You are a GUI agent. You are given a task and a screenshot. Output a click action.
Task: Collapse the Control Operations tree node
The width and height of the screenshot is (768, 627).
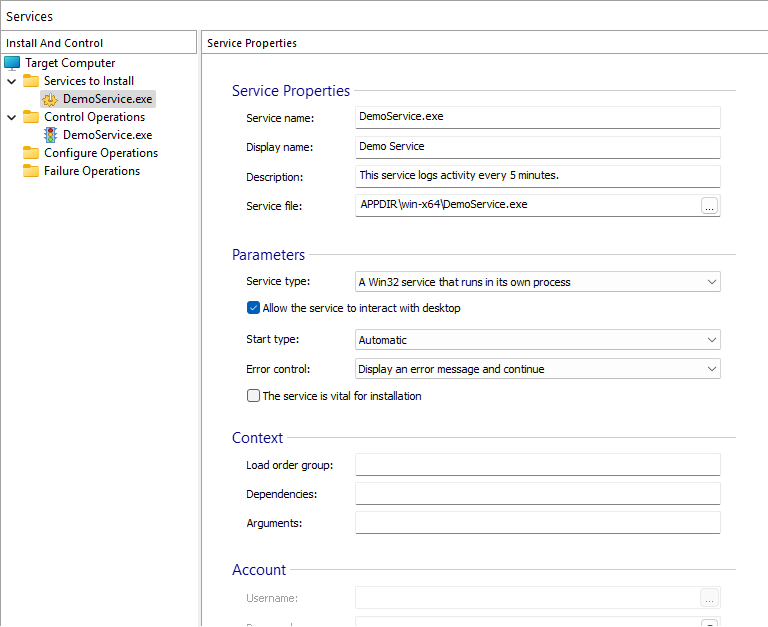pos(11,117)
